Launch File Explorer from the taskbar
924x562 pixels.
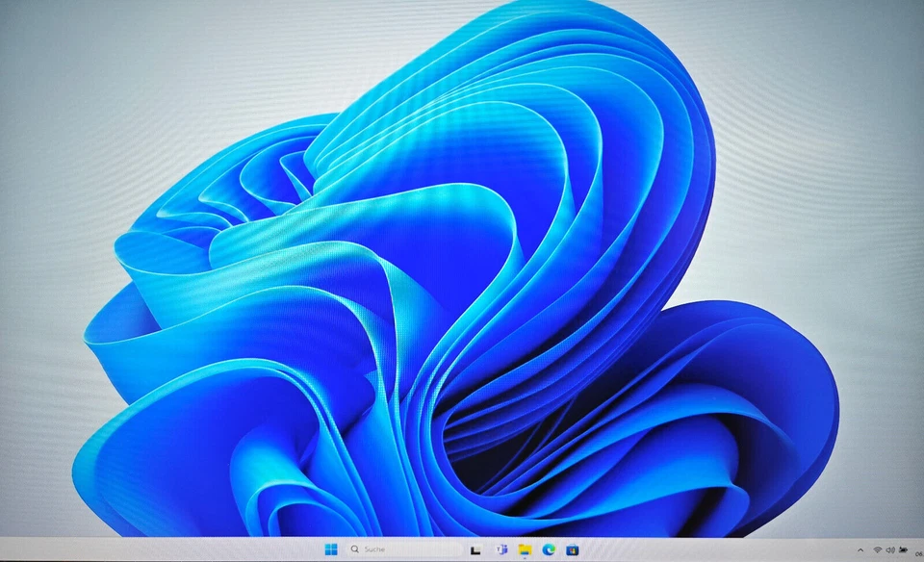point(526,549)
